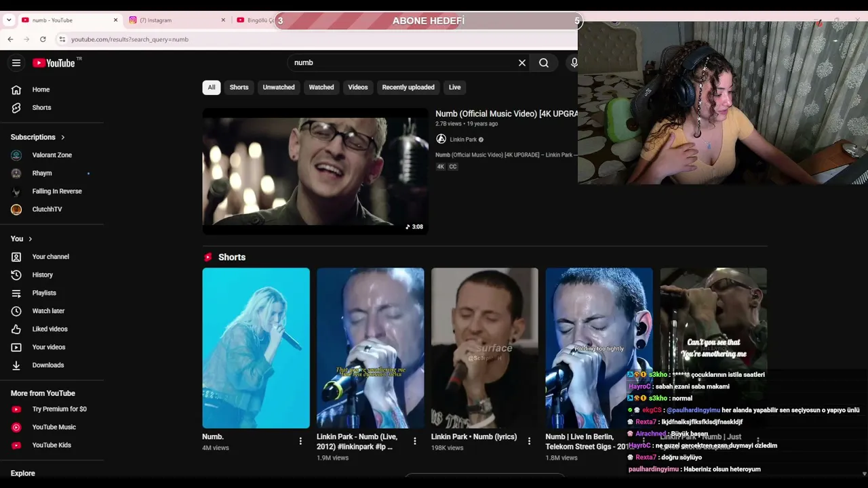This screenshot has height=488, width=868.
Task: View site information icon in address bar
Action: (x=62, y=39)
